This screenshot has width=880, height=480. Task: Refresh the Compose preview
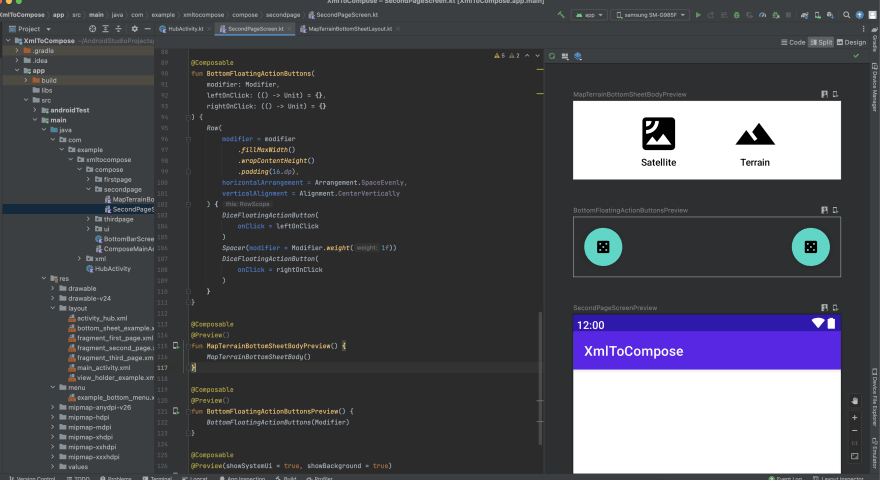tap(552, 56)
